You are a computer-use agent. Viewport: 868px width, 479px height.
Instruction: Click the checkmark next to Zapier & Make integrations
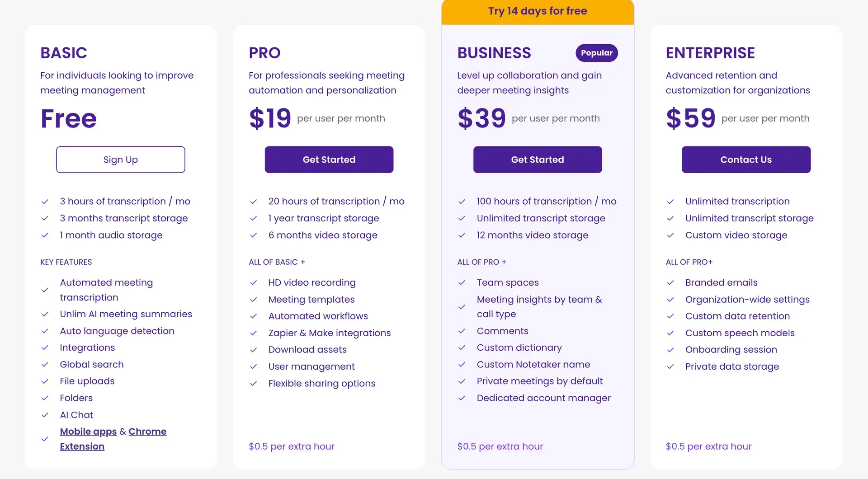point(254,333)
